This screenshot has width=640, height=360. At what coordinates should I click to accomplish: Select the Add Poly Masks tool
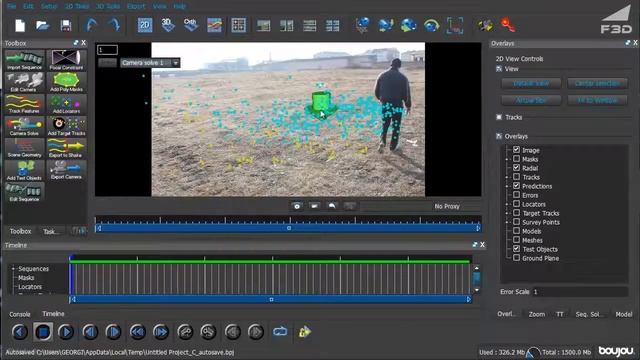(x=66, y=82)
